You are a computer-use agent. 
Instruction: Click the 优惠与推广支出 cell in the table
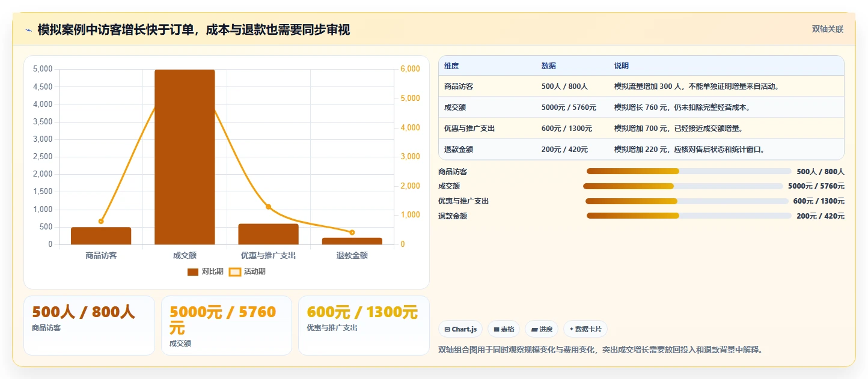(x=469, y=129)
